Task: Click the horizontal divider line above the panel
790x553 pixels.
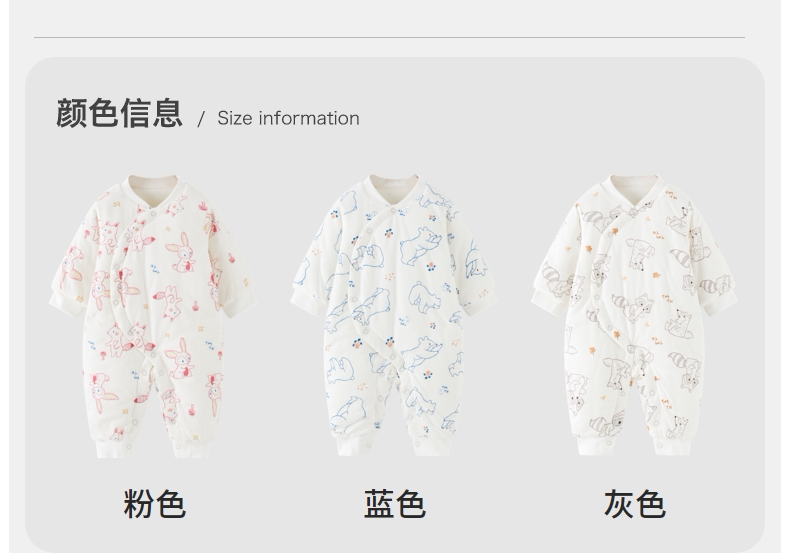Action: coord(389,37)
